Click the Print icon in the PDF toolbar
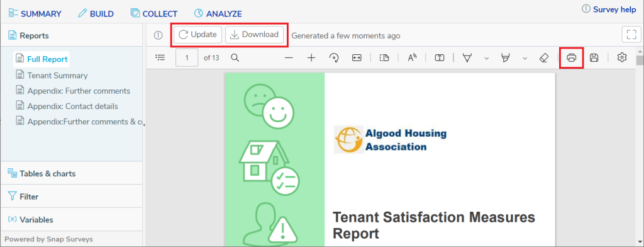The width and height of the screenshot is (644, 247). 571,58
